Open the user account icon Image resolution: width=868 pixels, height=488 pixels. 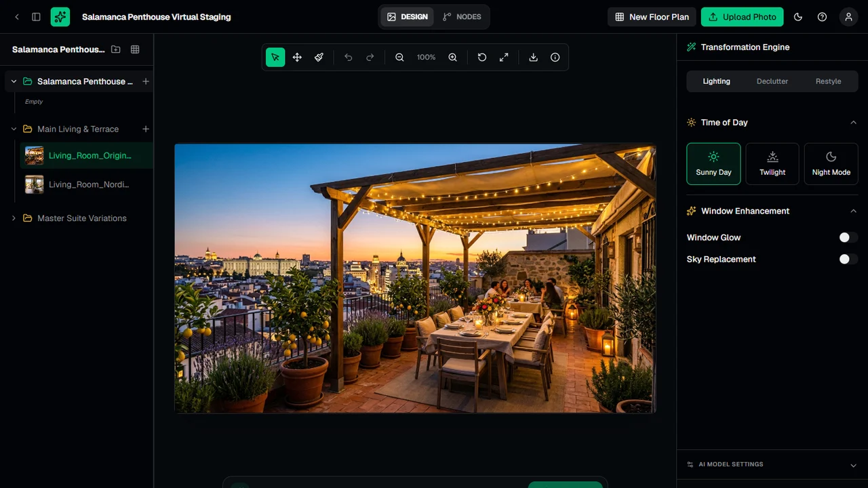click(848, 17)
